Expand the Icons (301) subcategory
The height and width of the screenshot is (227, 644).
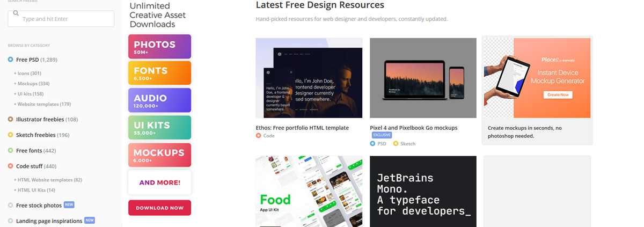click(x=27, y=74)
